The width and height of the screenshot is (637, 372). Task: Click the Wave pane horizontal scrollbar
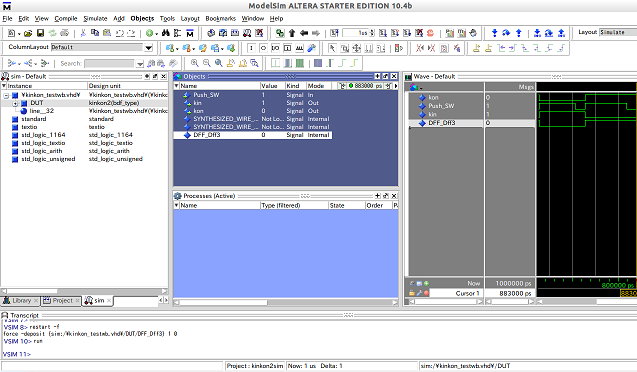(x=587, y=302)
